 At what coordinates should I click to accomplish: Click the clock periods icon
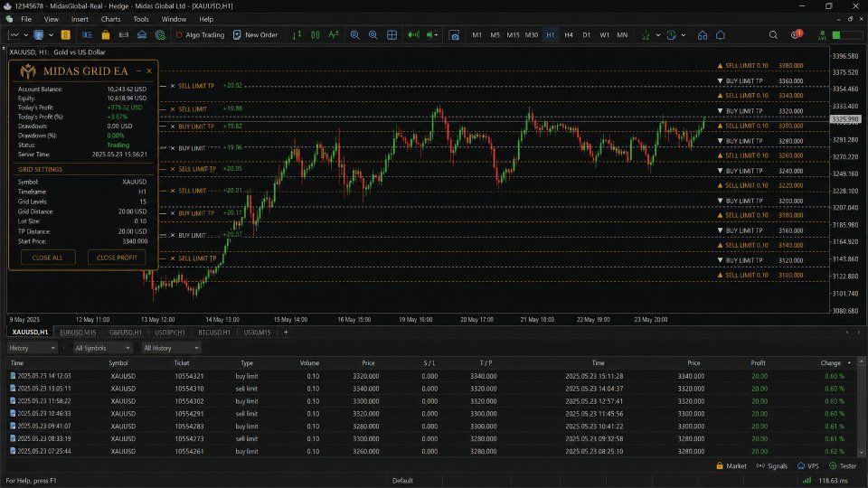(671, 35)
